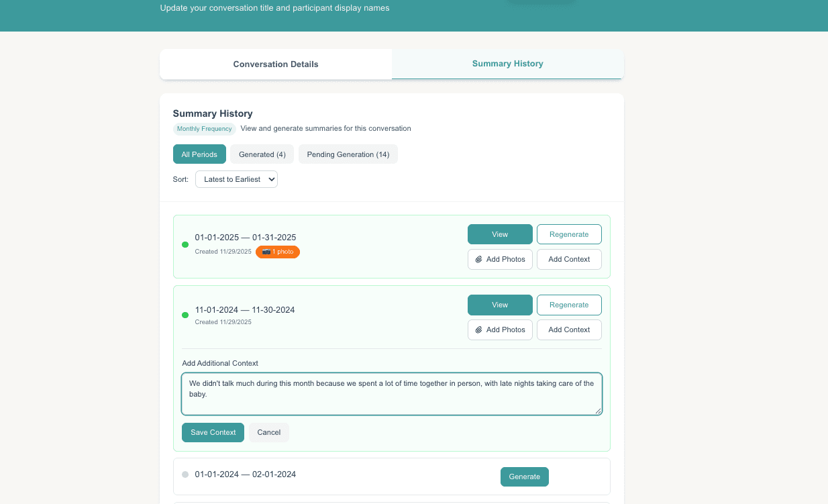Click inside the additional context text box
The width and height of the screenshot is (828, 504).
[391, 393]
